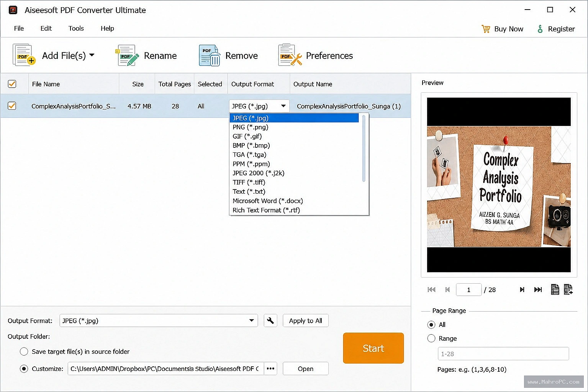The height and width of the screenshot is (392, 588).
Task: Choose PNG (*.png) from the list
Action: tap(294, 127)
